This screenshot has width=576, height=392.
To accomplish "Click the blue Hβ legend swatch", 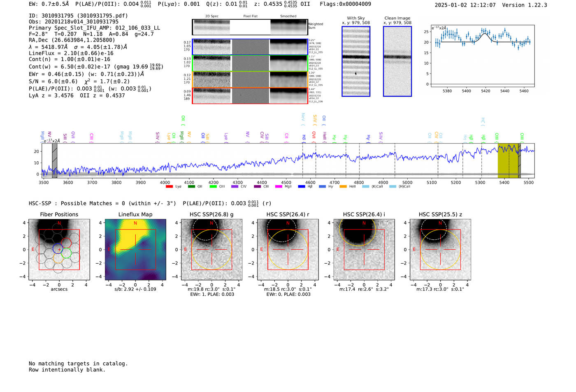I will click(x=302, y=187).
